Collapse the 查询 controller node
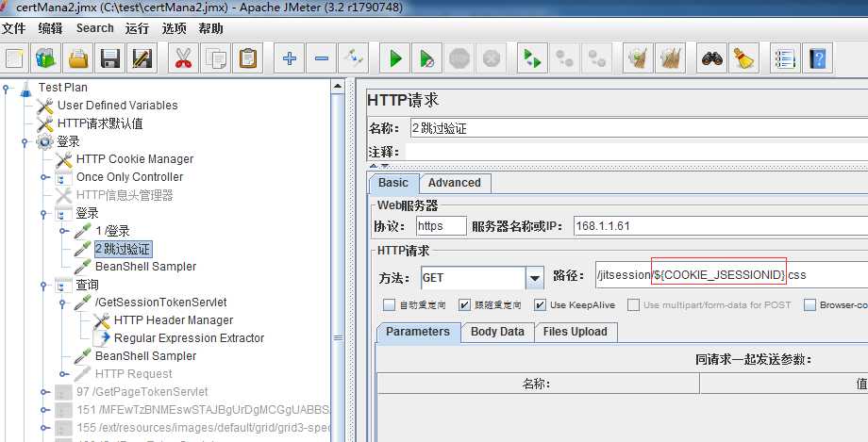The width and height of the screenshot is (868, 442). pyautogui.click(x=43, y=286)
